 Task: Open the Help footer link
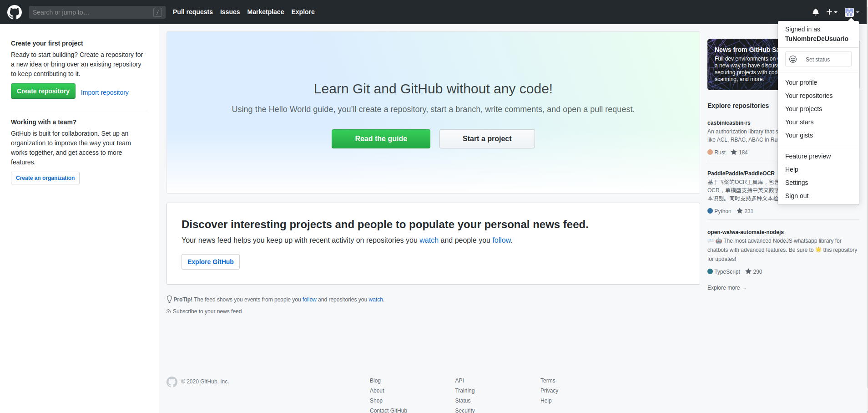point(546,401)
